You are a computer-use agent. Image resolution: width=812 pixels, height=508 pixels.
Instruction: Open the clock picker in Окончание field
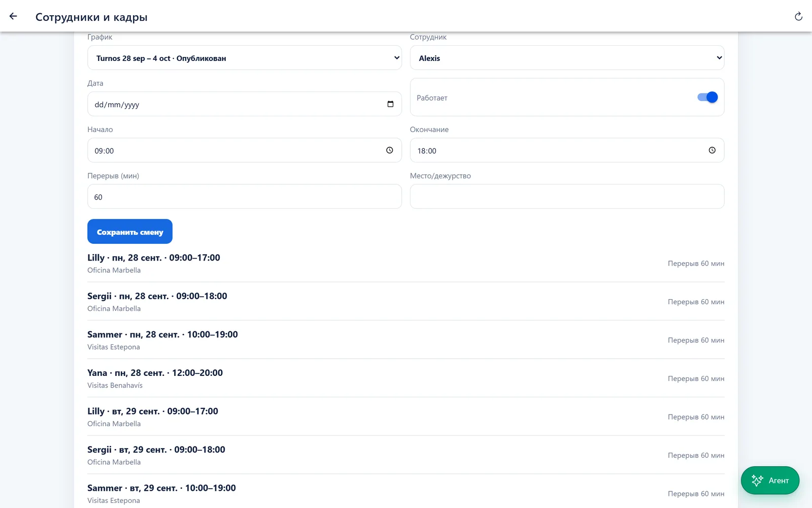[712, 150]
